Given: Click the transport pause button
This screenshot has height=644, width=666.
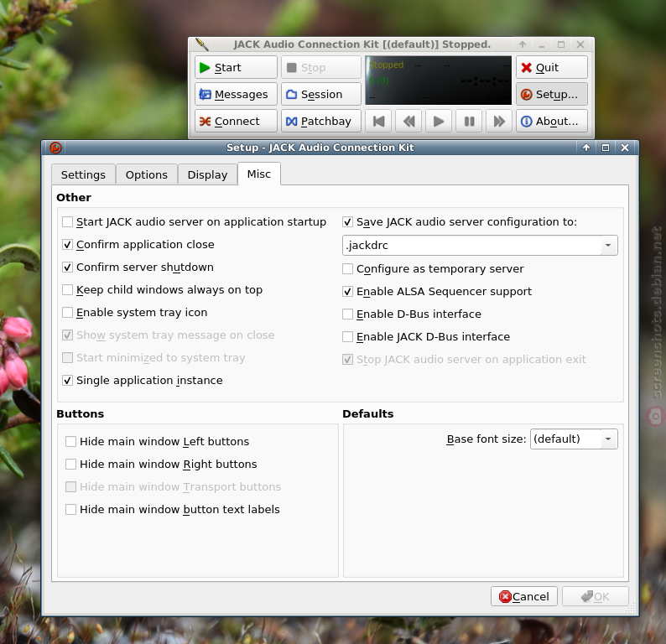Looking at the screenshot, I should 469,122.
